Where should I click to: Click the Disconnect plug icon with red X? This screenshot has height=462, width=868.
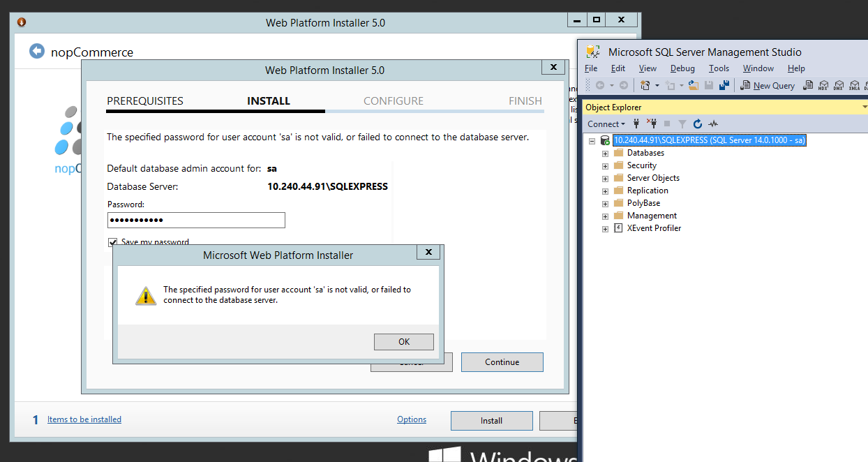652,124
